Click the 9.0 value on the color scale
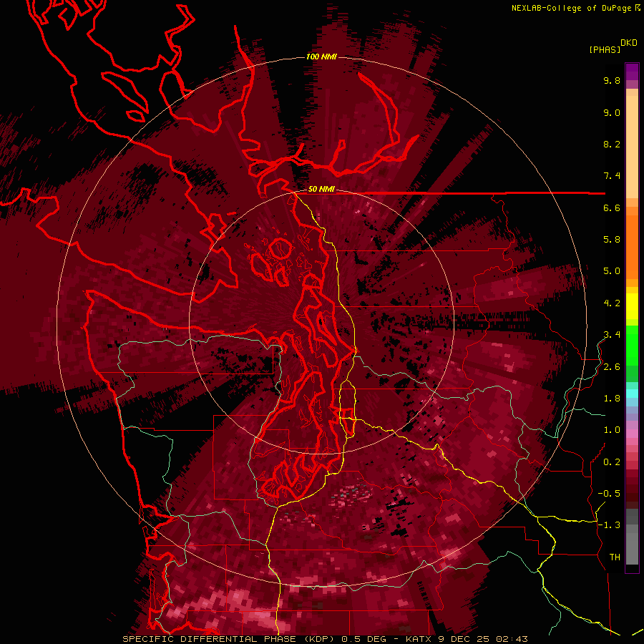Screen dimensions: 644x644 click(x=612, y=113)
